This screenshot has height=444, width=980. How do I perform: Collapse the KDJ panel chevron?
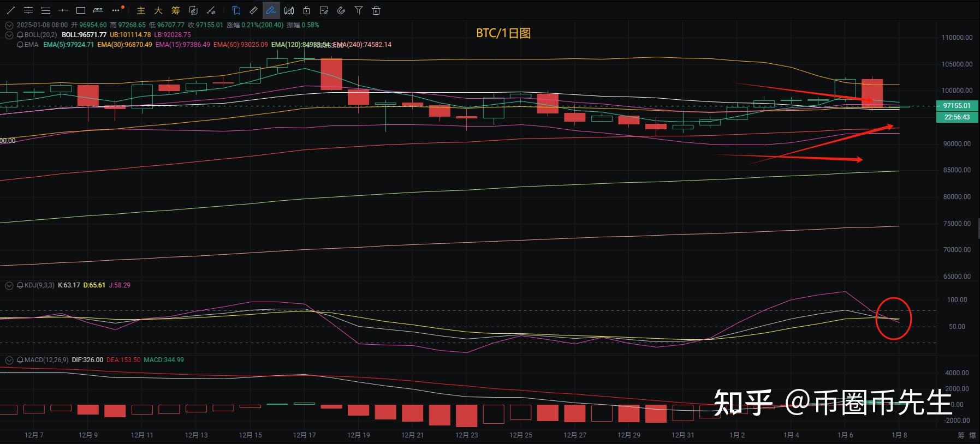(x=9, y=285)
